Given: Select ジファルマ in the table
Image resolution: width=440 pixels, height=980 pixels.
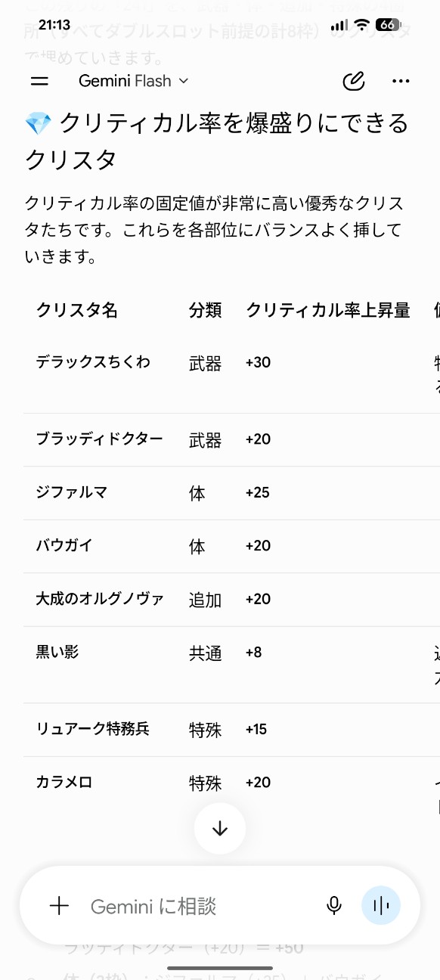Looking at the screenshot, I should [x=71, y=492].
